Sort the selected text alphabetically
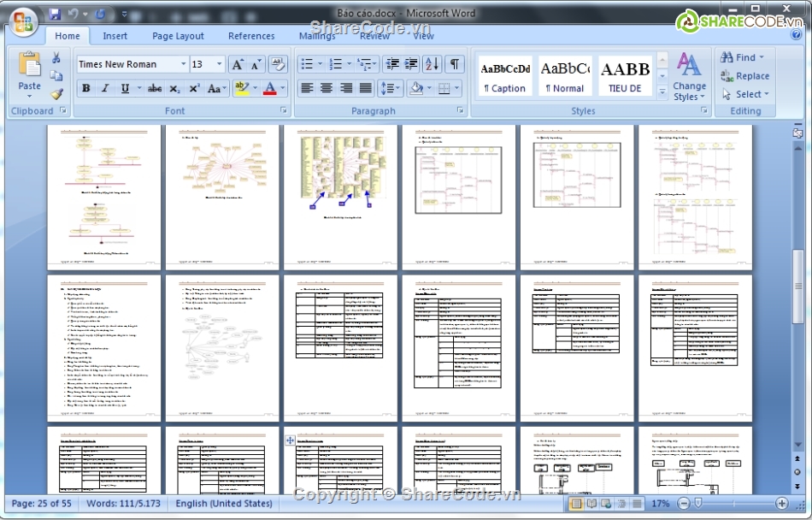Screen dimensions: 812x520 (432, 64)
